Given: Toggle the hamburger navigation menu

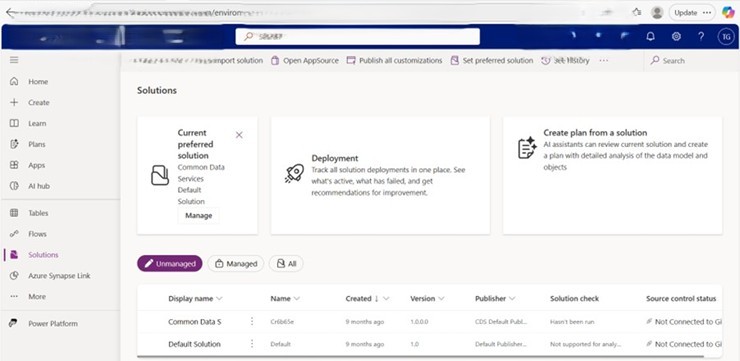Looking at the screenshot, I should 14,60.
